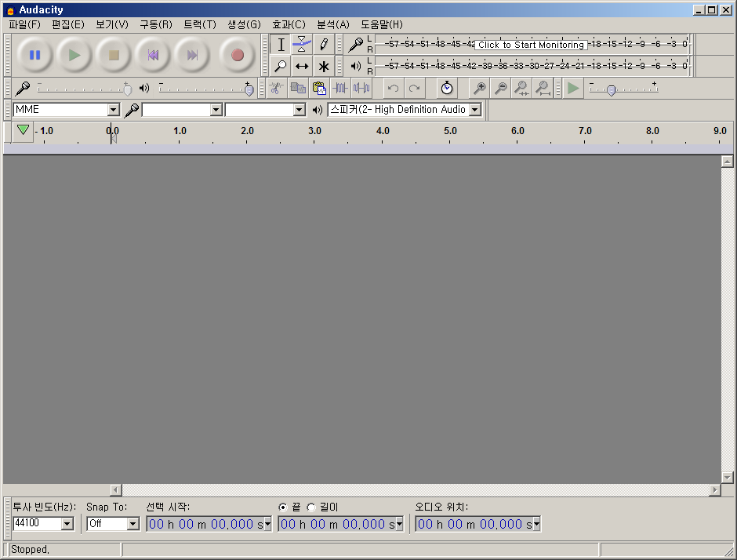Open the 파일(F) menu
The height and width of the screenshot is (560, 737).
(24, 24)
